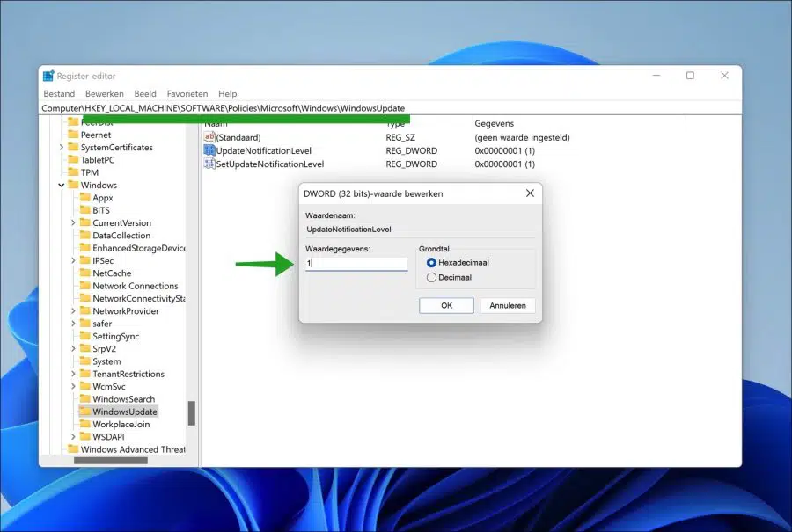Open the Bewerken menu
This screenshot has width=792, height=532.
105,94
